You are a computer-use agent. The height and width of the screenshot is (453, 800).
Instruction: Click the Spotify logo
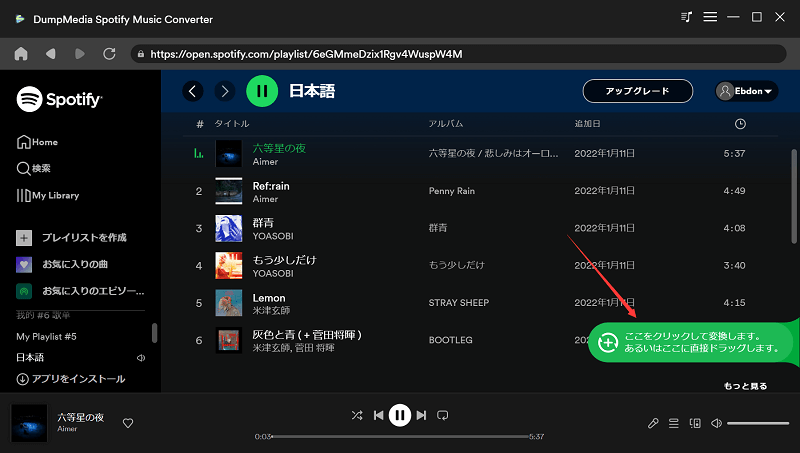pyautogui.click(x=59, y=99)
